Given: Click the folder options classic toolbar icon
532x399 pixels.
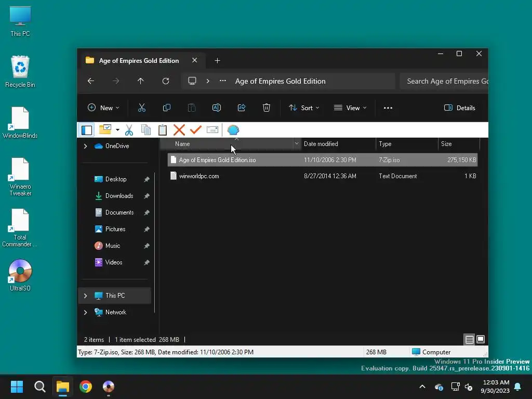Looking at the screenshot, I should pyautogui.click(x=105, y=129).
